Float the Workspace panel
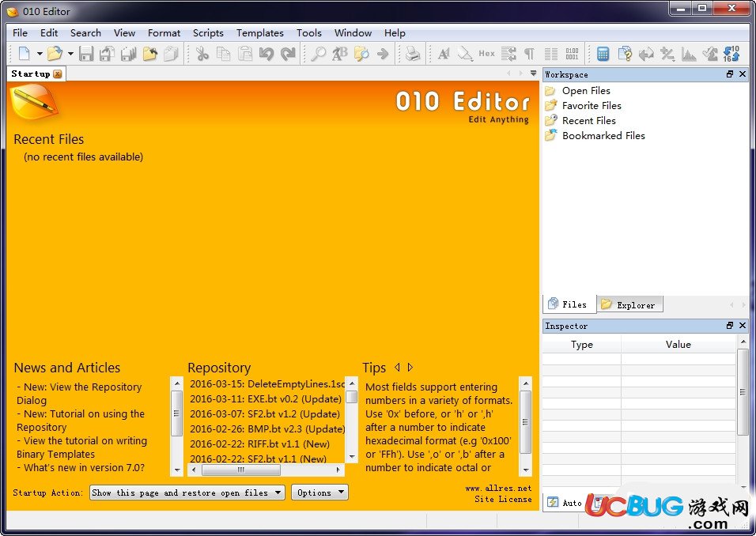The width and height of the screenshot is (756, 536). coord(729,74)
